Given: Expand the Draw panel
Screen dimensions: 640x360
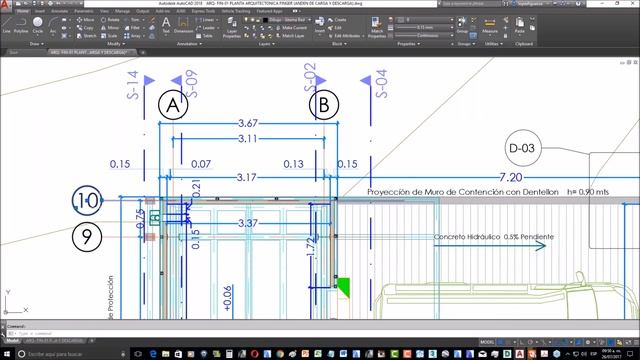Looking at the screenshot, I should pos(36,44).
